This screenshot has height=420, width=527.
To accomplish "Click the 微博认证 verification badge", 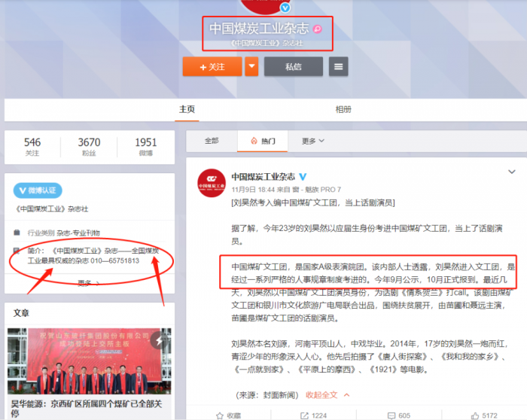I will pos(38,190).
